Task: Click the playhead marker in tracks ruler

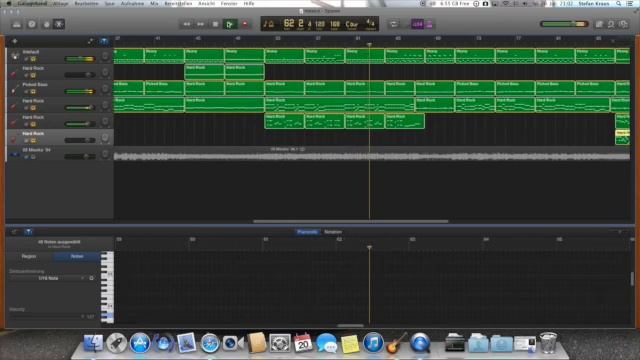Action: 369,44
